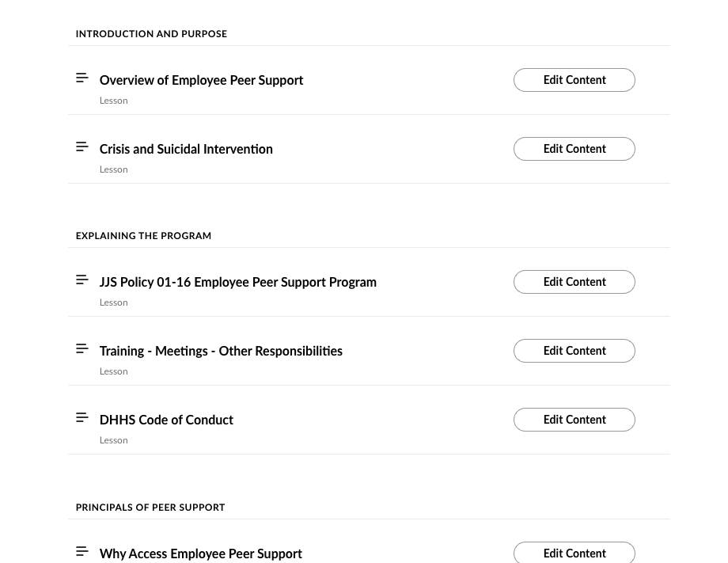Open the Overview of Employee Peer Support lesson title

201,80
